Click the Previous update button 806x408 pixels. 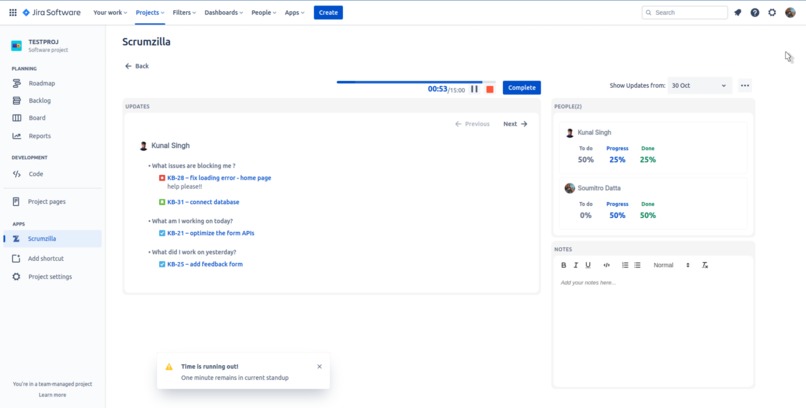point(472,124)
